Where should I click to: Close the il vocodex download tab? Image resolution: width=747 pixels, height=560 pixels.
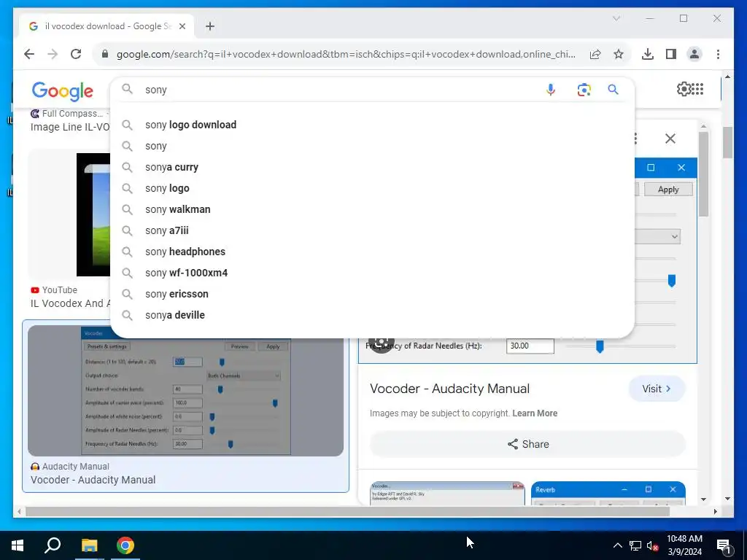point(182,26)
